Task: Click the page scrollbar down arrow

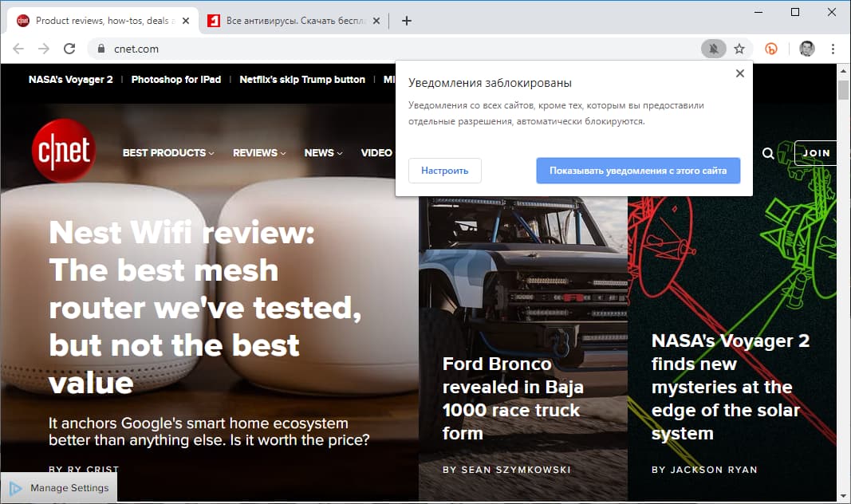Action: (843, 496)
